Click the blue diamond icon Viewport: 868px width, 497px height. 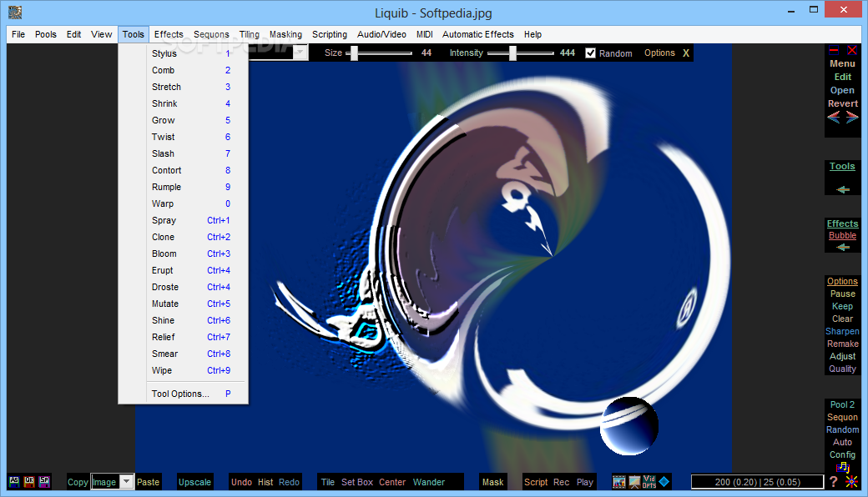pos(664,481)
